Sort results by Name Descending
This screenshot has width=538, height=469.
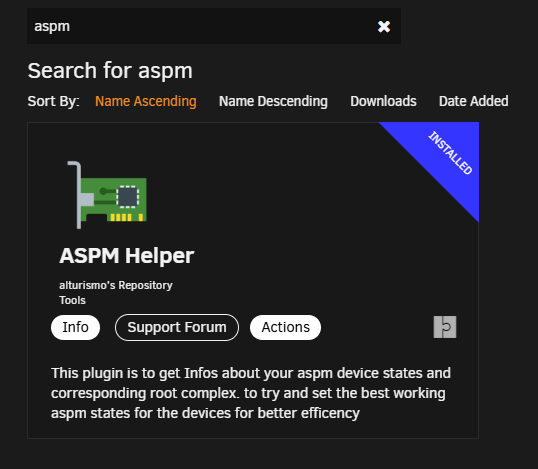(x=273, y=101)
